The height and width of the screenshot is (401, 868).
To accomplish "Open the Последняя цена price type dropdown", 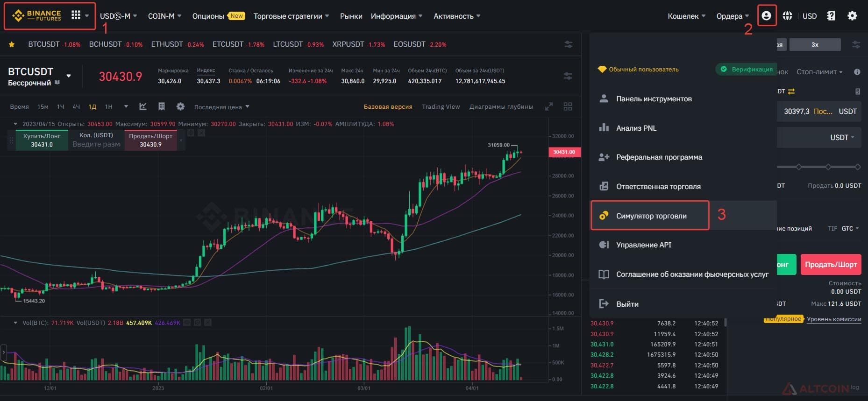I will coord(221,107).
